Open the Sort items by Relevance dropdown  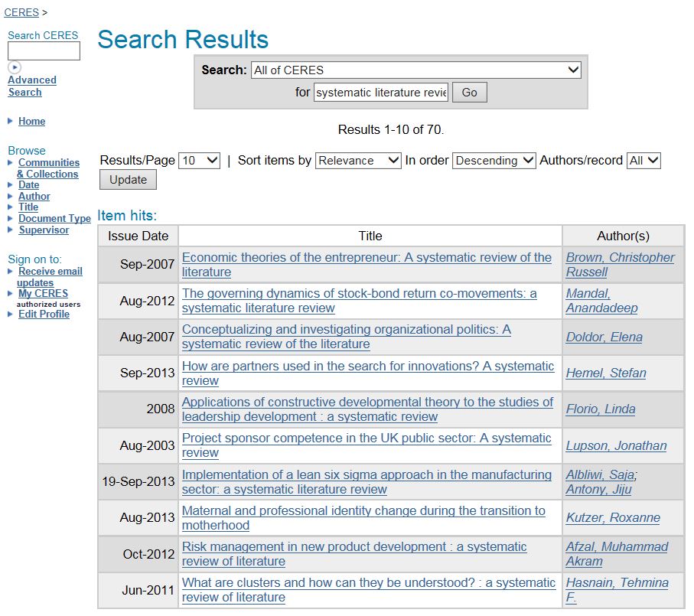pos(358,161)
